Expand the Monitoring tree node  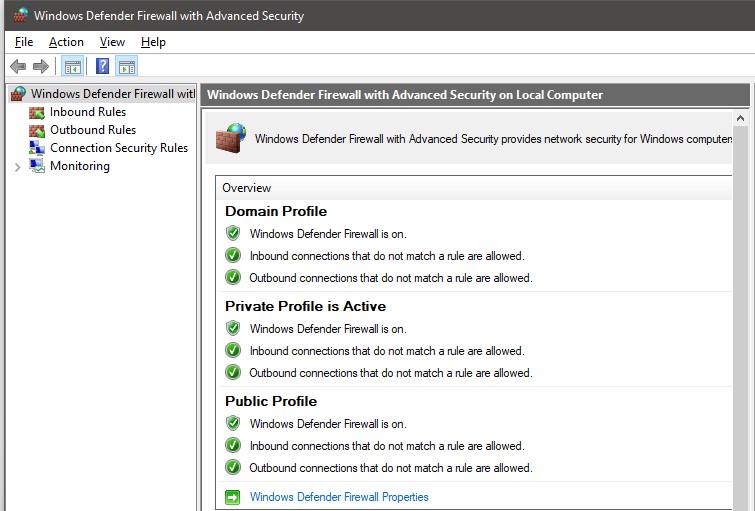17,167
